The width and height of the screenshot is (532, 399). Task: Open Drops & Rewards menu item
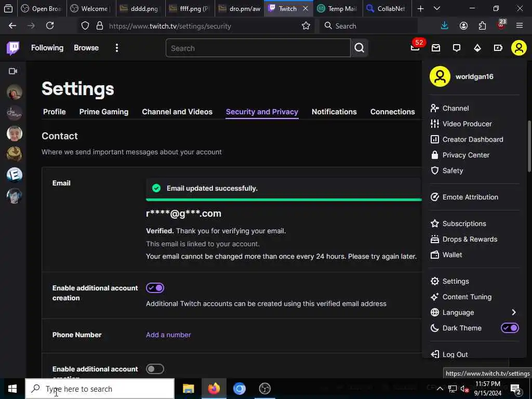[474, 239]
